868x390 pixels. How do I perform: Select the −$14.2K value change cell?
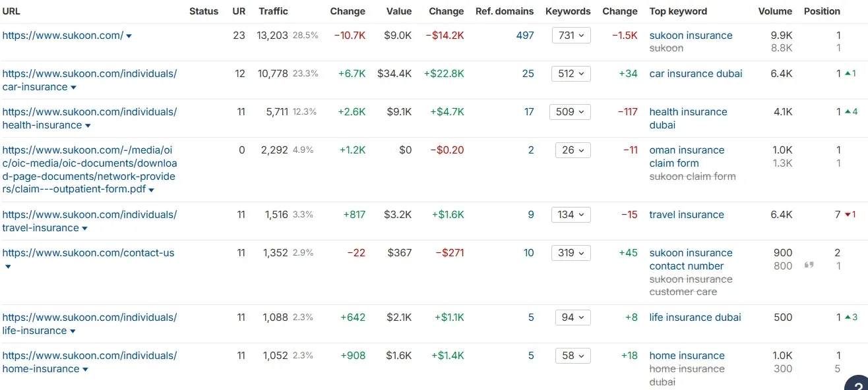tap(445, 36)
